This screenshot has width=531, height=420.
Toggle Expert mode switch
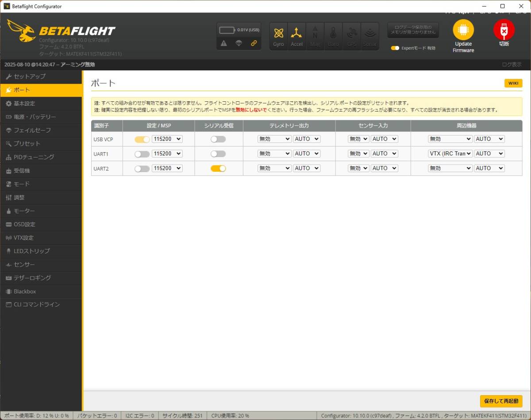pyautogui.click(x=395, y=48)
